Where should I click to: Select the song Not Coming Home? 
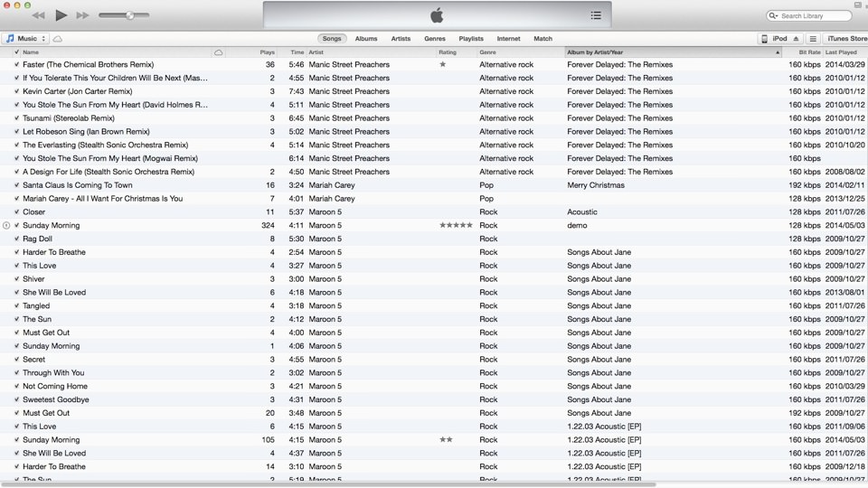55,386
